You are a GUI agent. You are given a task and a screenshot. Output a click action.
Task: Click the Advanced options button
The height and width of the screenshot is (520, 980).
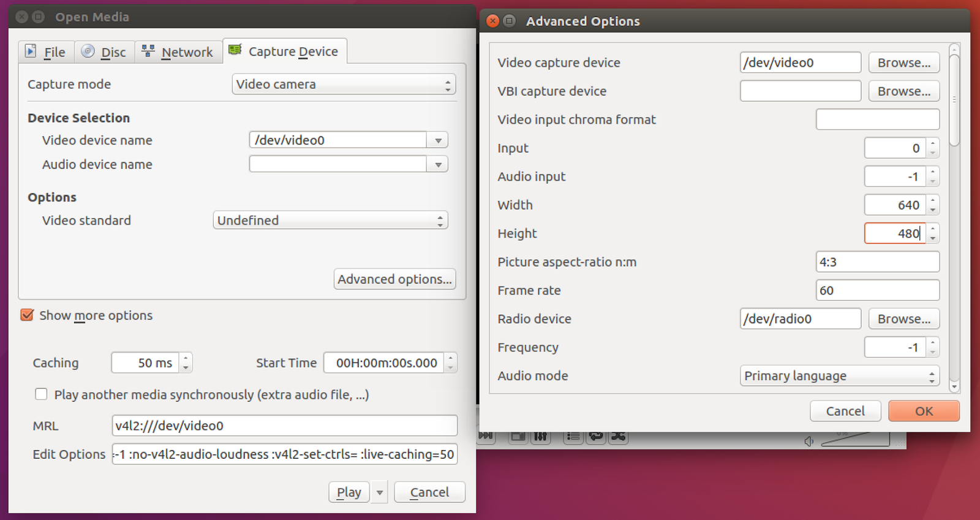(x=394, y=279)
